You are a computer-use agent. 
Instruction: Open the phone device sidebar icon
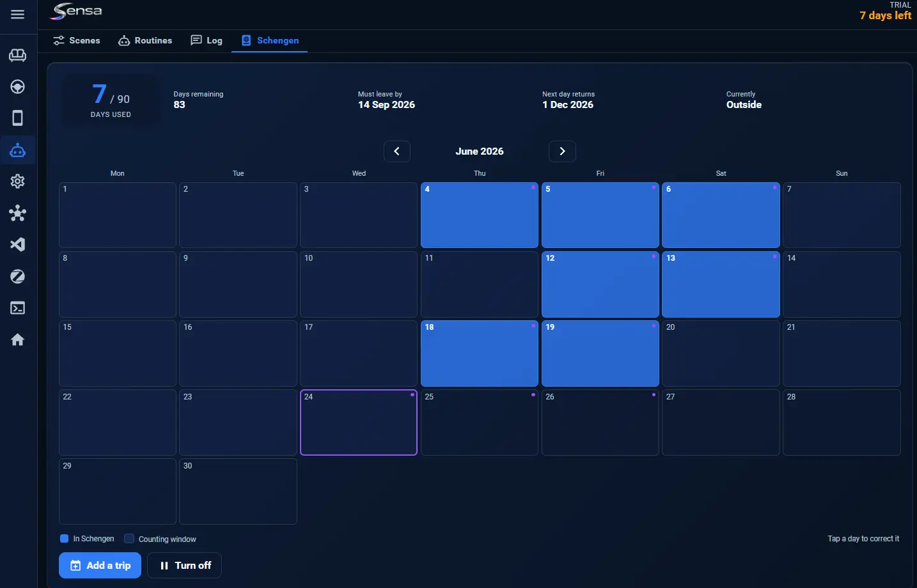click(18, 118)
